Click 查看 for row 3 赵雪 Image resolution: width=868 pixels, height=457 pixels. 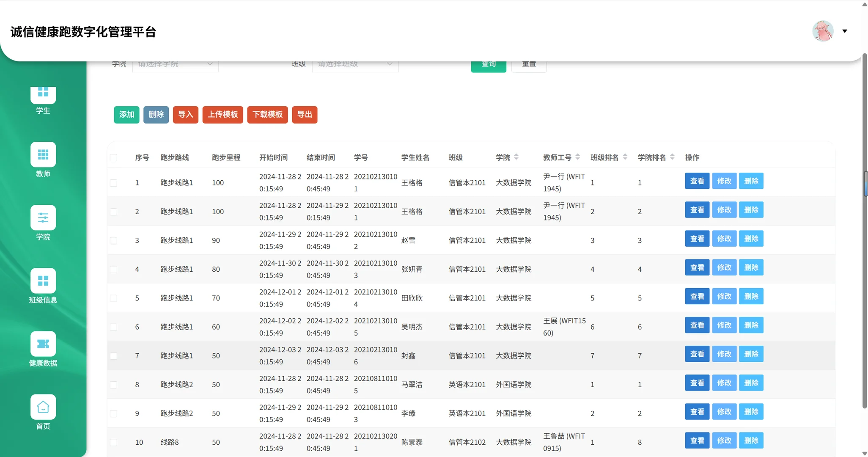click(697, 239)
